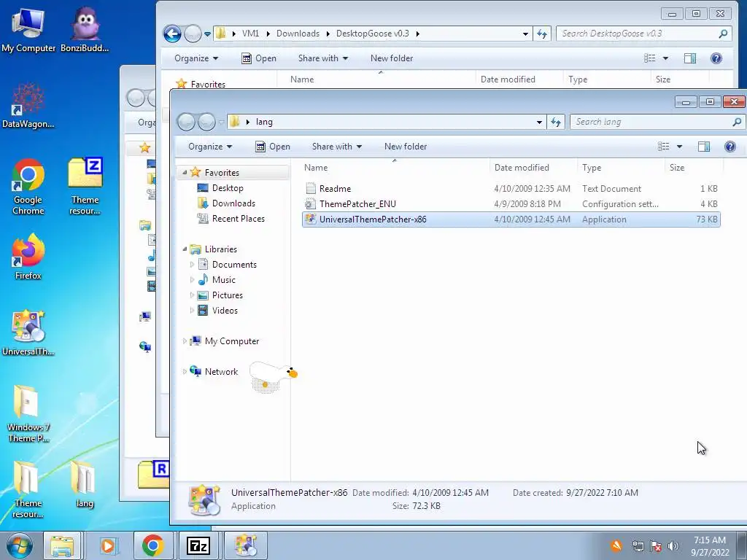This screenshot has height=560, width=747.
Task: Refresh the lang folder address bar
Action: tap(556, 122)
